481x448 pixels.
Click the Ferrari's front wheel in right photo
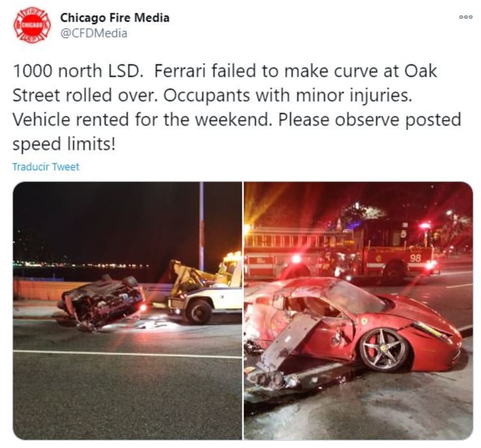point(383,349)
